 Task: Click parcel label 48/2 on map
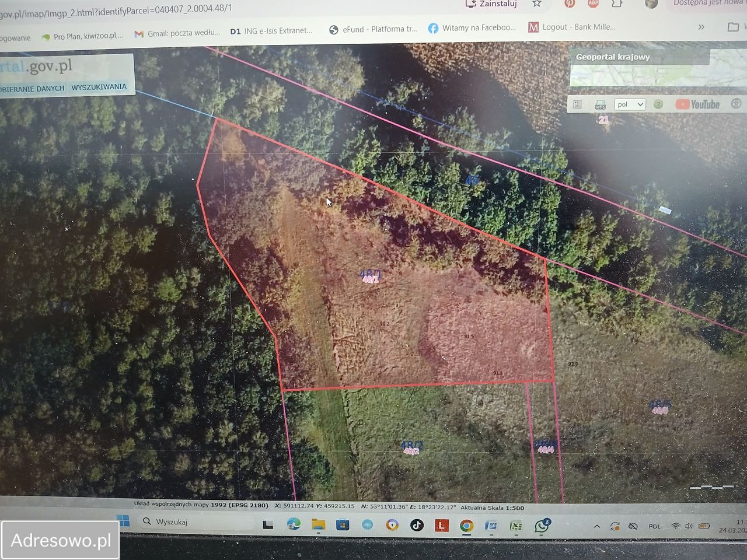pos(411,447)
